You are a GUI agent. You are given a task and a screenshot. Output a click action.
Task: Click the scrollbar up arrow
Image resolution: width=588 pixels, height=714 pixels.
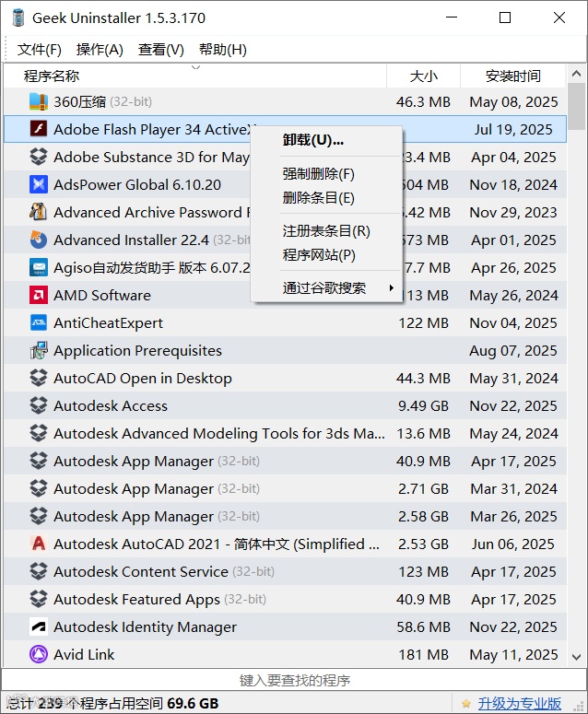576,74
